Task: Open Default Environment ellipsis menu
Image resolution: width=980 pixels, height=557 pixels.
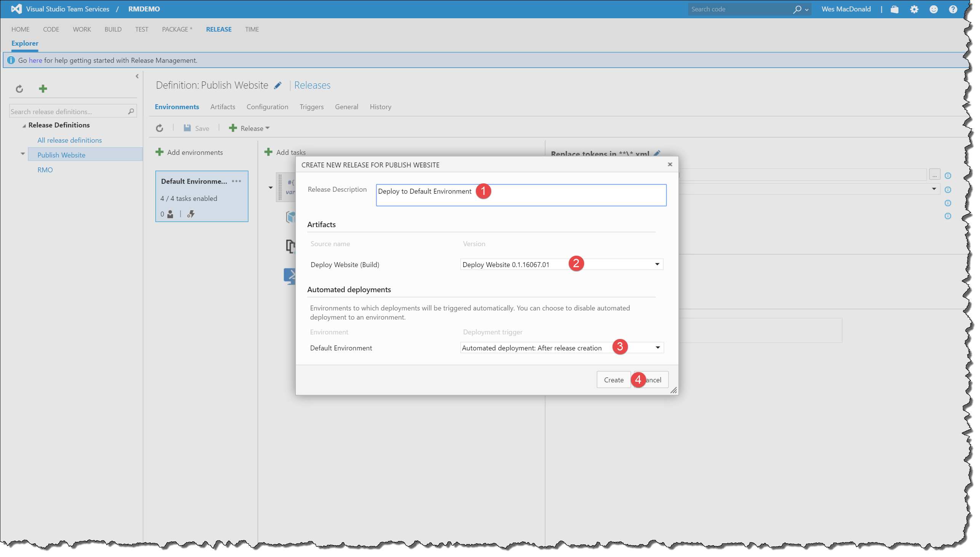Action: click(236, 181)
